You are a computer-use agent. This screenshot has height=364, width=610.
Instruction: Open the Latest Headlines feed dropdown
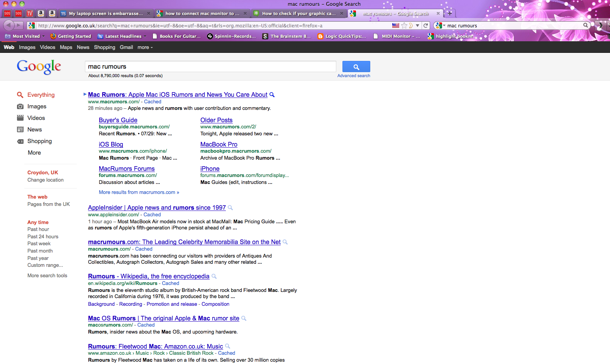coord(122,36)
